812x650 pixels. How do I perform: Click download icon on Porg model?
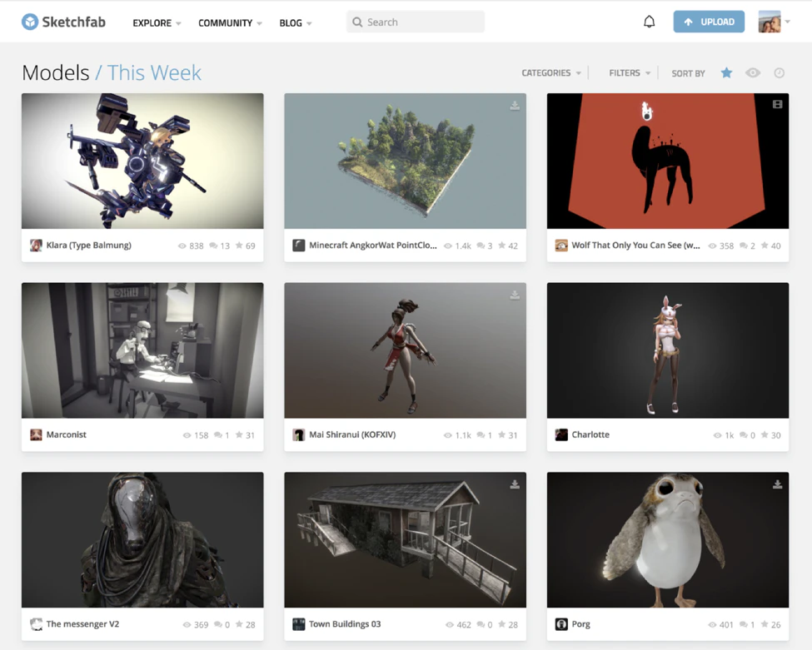[x=777, y=484]
